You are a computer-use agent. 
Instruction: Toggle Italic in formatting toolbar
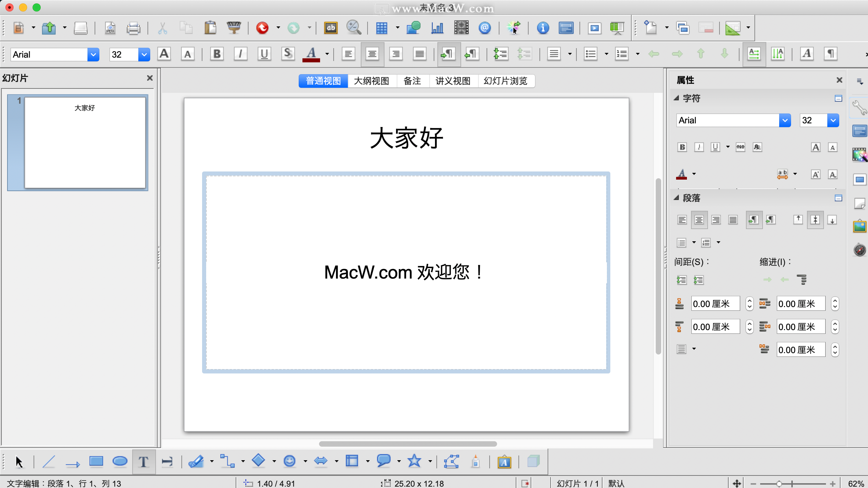pos(240,54)
